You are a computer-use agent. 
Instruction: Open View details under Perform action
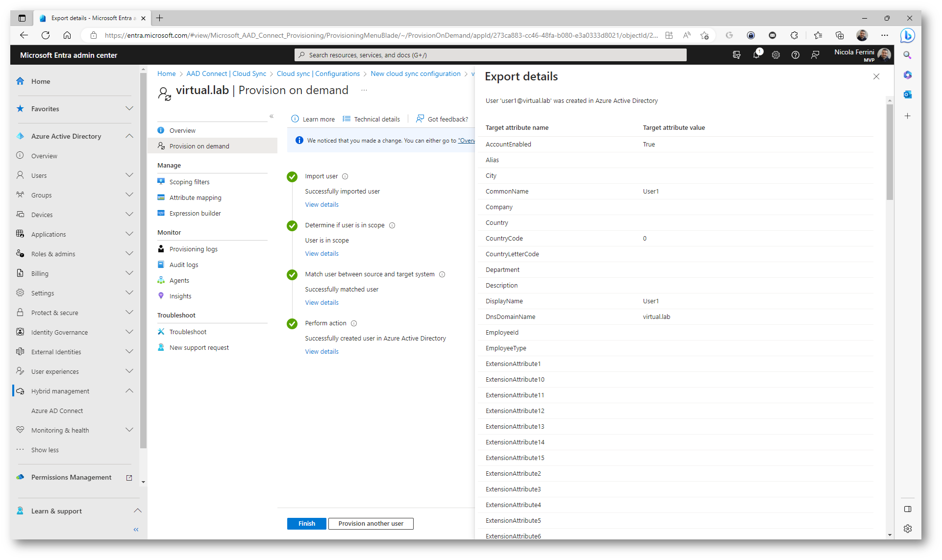click(322, 351)
